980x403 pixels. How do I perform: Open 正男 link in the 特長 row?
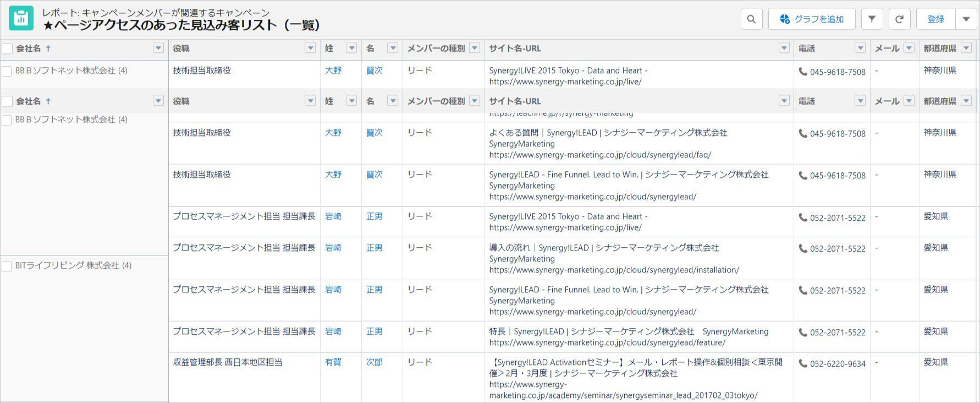(x=375, y=331)
